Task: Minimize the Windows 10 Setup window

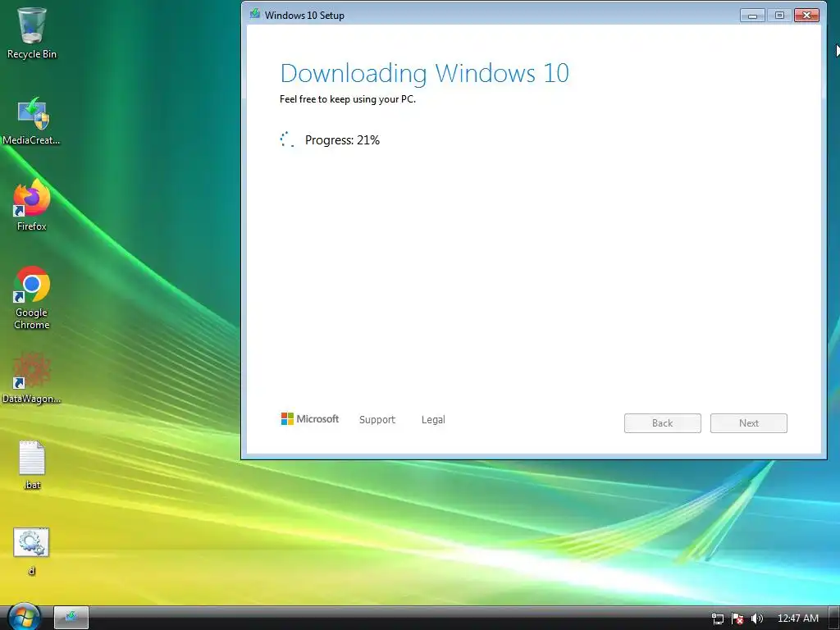Action: click(x=752, y=16)
